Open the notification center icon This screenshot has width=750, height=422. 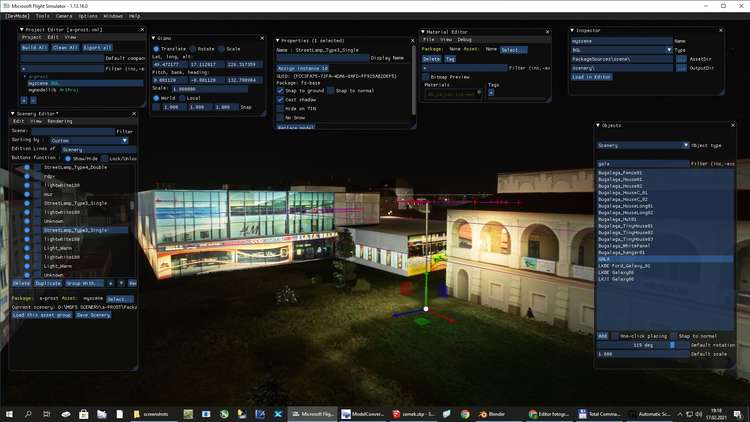(x=738, y=414)
